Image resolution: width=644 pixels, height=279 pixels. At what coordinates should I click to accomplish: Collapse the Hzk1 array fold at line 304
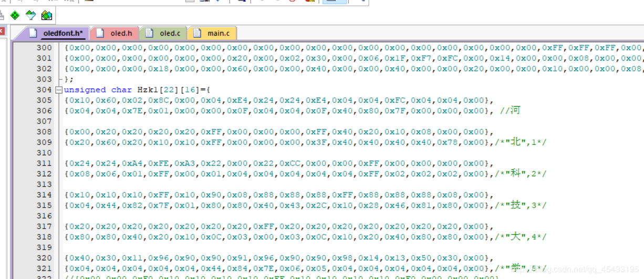pos(59,90)
